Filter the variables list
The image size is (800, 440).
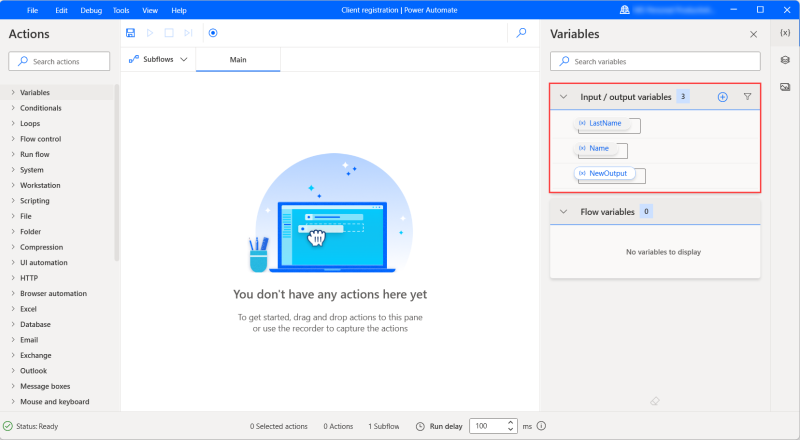pyautogui.click(x=747, y=96)
